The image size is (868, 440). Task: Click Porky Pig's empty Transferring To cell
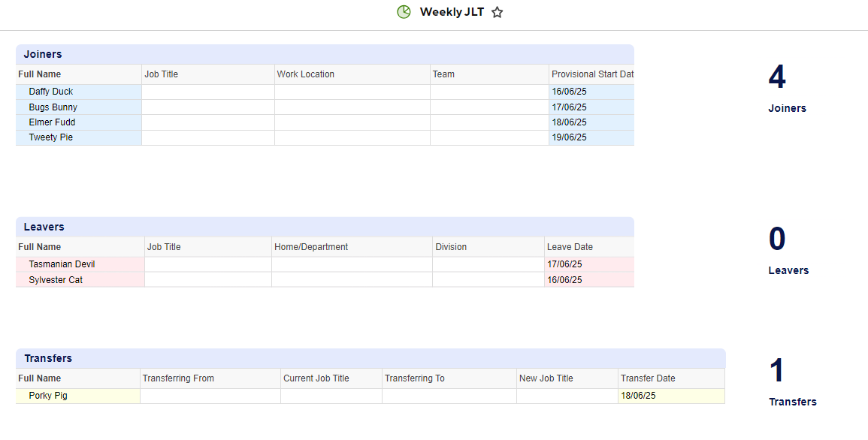pyautogui.click(x=449, y=396)
